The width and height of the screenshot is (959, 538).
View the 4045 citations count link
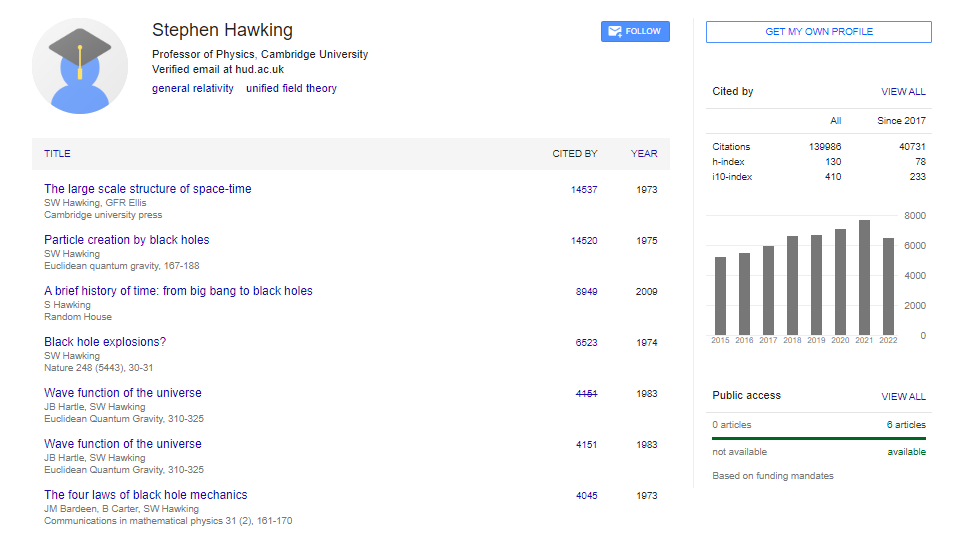[587, 496]
